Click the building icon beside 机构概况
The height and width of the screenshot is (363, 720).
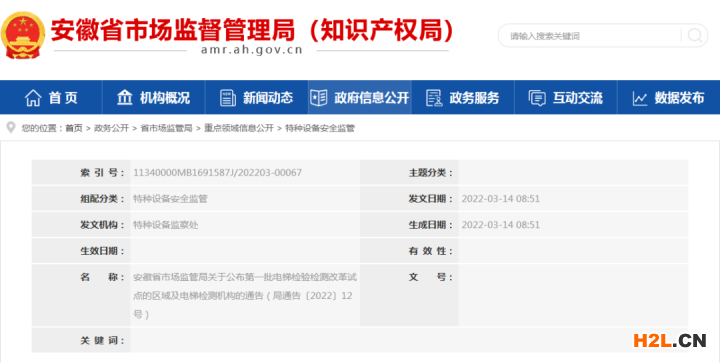click(124, 97)
